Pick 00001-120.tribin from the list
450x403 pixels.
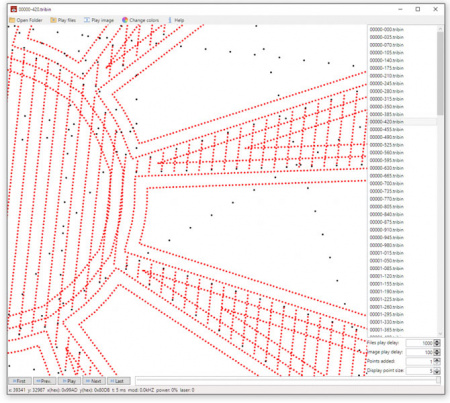(386, 276)
